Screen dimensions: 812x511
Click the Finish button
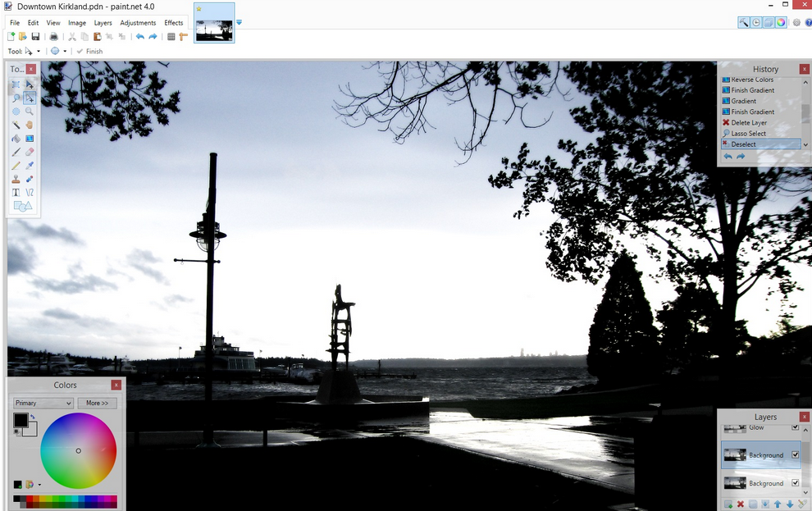point(89,51)
